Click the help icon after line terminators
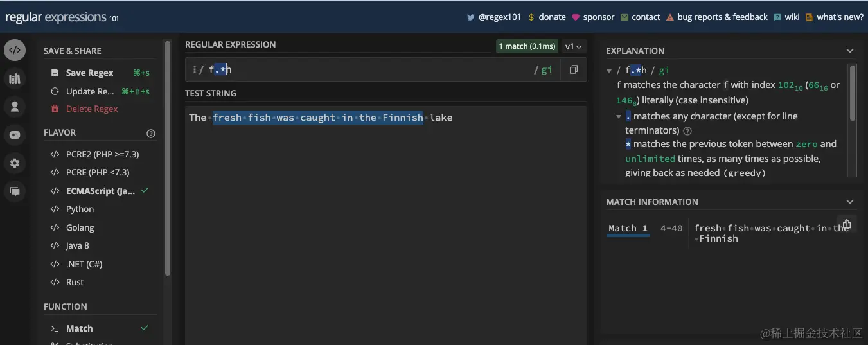Screen dimensions: 868x345 point(687,130)
